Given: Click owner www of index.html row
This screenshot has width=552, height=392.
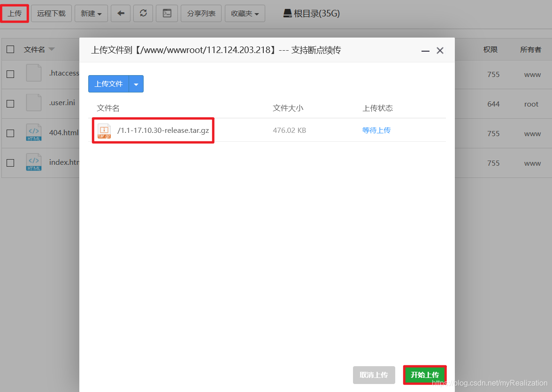Looking at the screenshot, I should [x=532, y=163].
